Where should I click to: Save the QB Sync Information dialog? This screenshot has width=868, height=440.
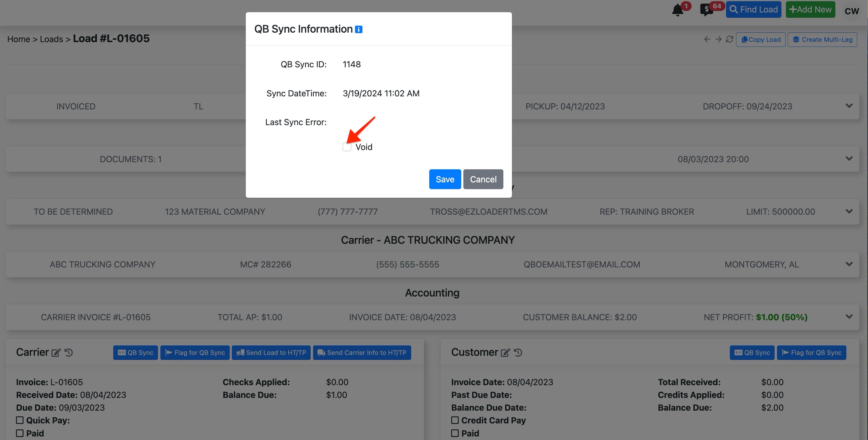point(445,179)
